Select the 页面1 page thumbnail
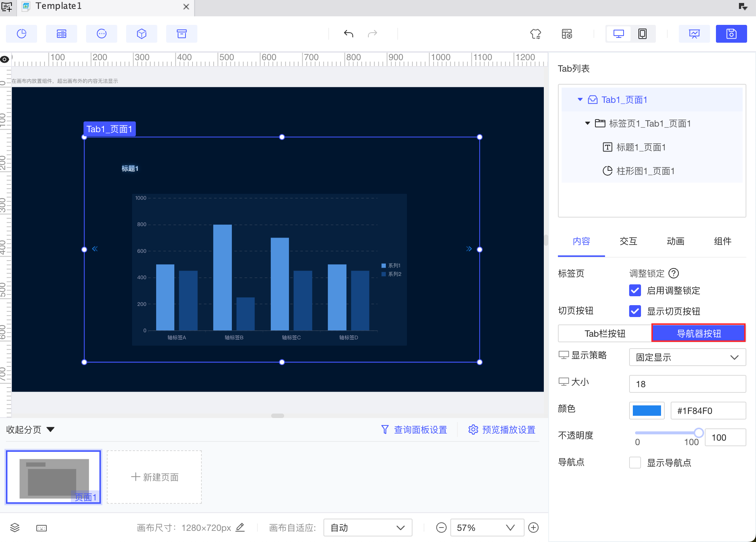This screenshot has height=542, width=756. (x=53, y=477)
